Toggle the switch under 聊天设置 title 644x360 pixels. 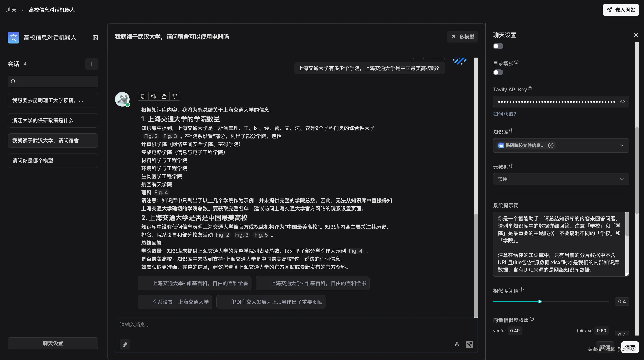[x=498, y=46]
